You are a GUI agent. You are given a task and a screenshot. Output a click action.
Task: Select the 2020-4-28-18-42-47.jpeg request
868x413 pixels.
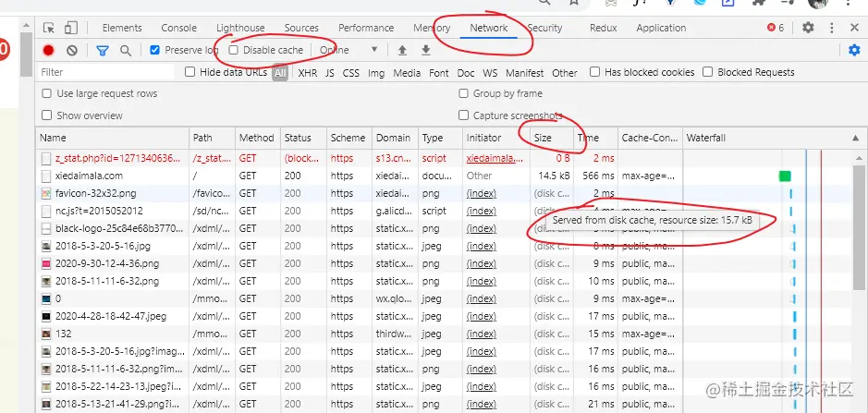pyautogui.click(x=445, y=316)
